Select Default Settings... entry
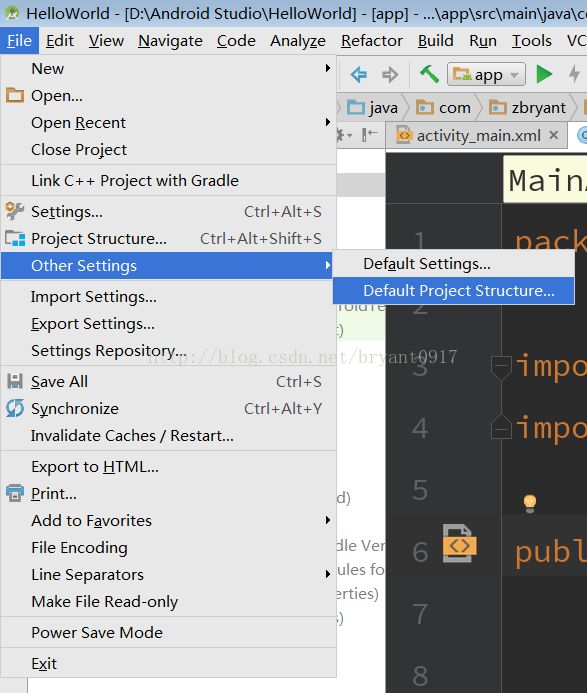The height and width of the screenshot is (693, 587). pyautogui.click(x=454, y=264)
